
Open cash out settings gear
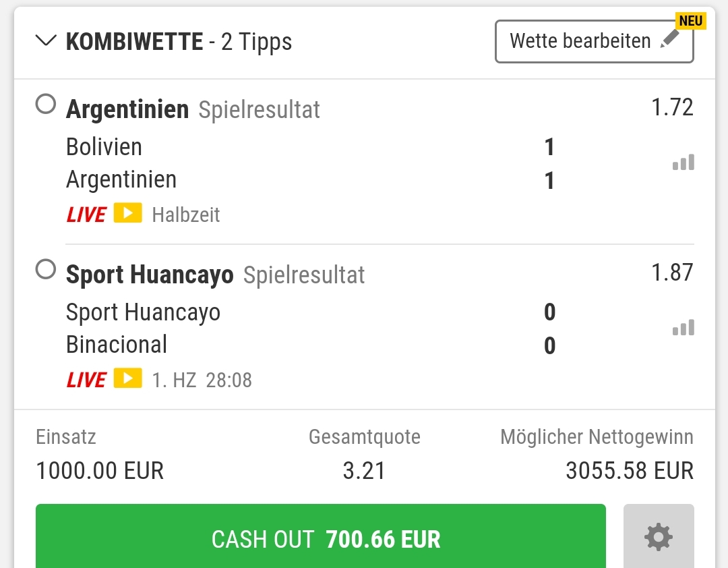(658, 538)
